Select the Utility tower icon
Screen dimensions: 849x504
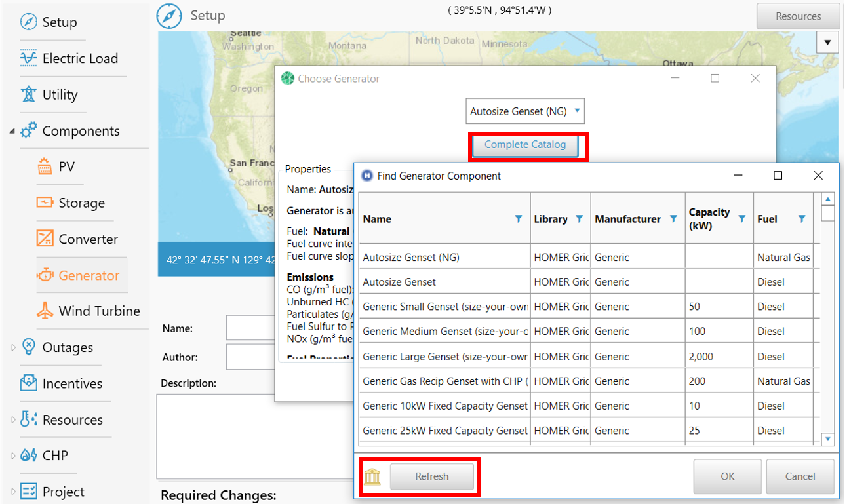[28, 94]
